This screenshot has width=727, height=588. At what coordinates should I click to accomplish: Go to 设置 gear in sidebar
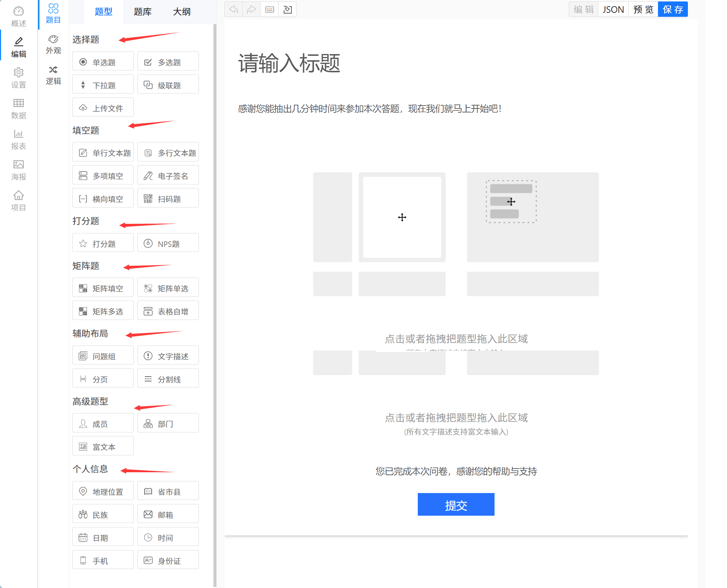[19, 78]
